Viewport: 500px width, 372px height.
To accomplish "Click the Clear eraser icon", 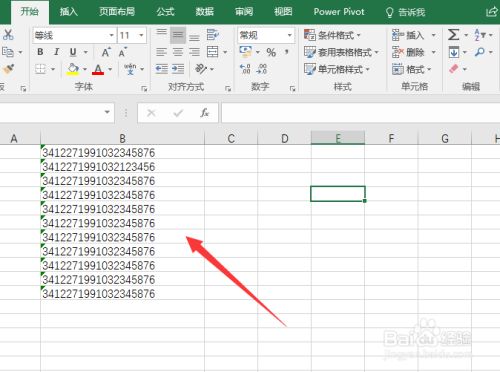I will coord(454,69).
